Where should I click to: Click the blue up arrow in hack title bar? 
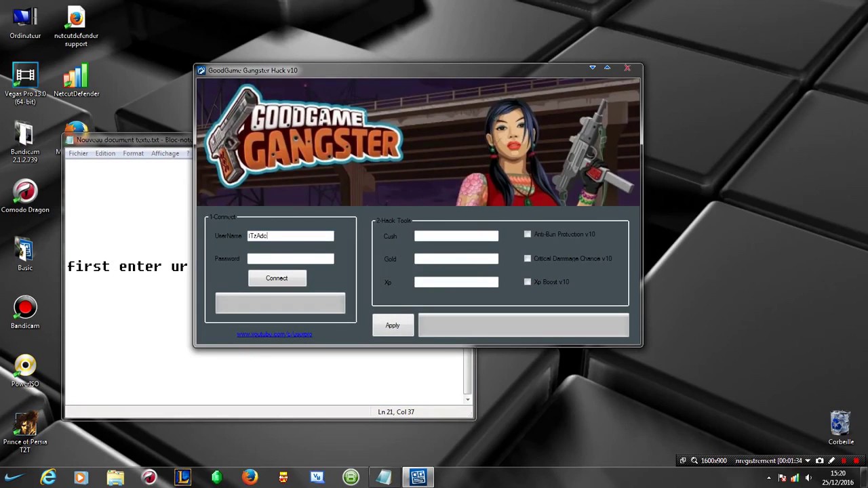[x=608, y=68]
